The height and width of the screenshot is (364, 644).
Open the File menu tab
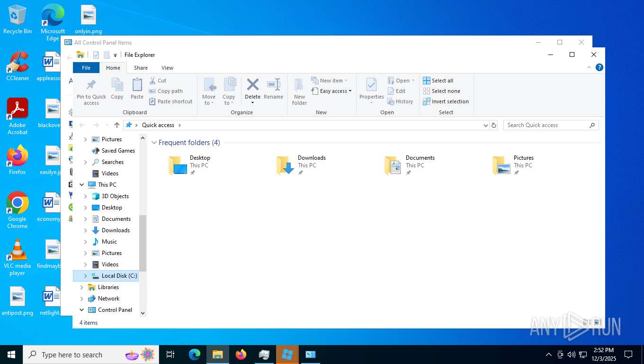pyautogui.click(x=86, y=68)
